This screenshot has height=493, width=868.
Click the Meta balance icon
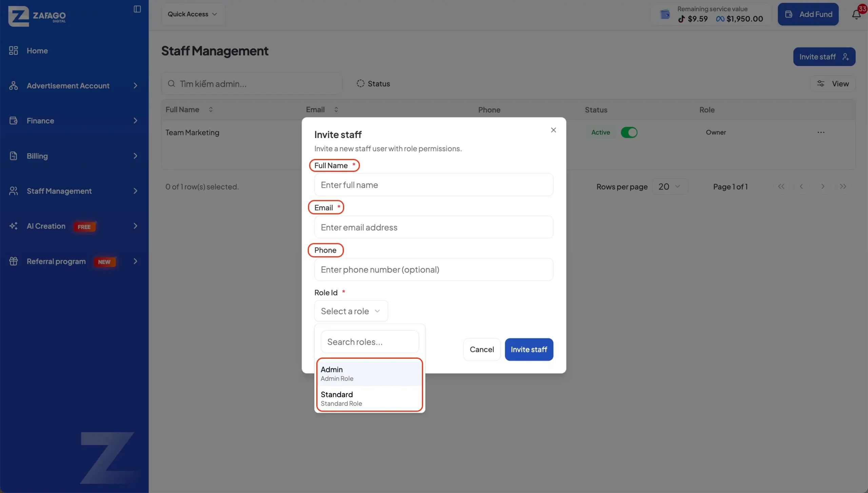pos(720,19)
